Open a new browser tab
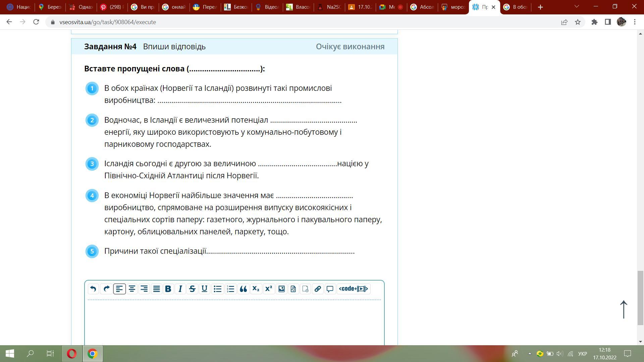The height and width of the screenshot is (362, 644). (x=540, y=7)
